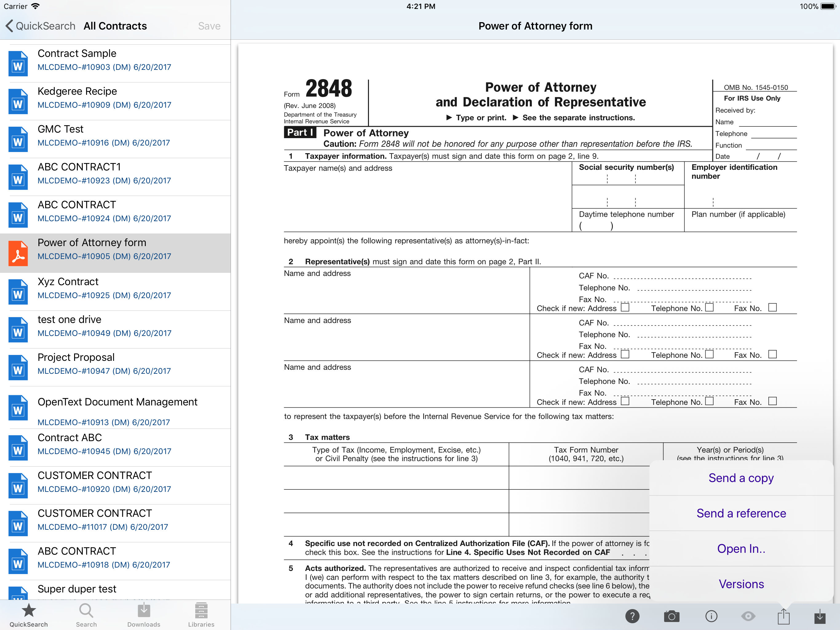This screenshot has width=840, height=630.
Task: Toggle the eye preview icon
Action: coord(748,616)
